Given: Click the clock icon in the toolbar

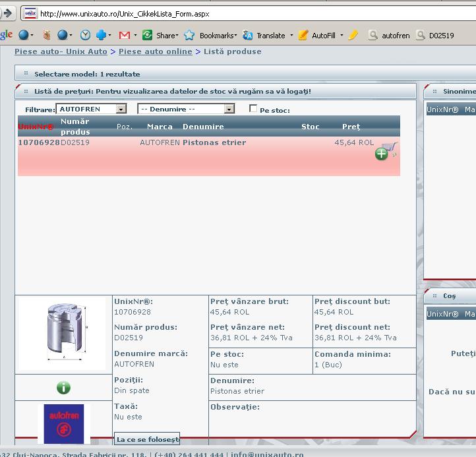Looking at the screenshot, I should point(85,35).
